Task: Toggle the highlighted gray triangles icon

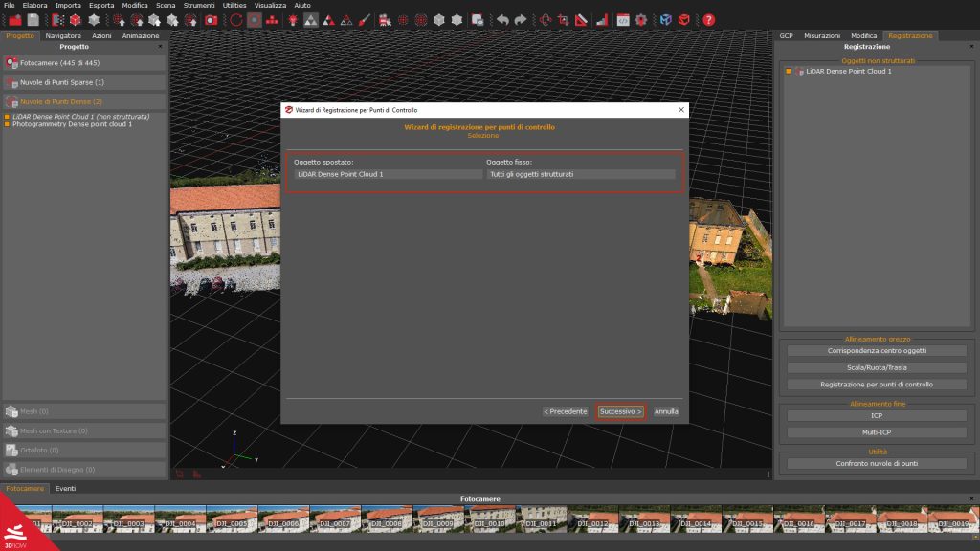Action: (x=311, y=20)
